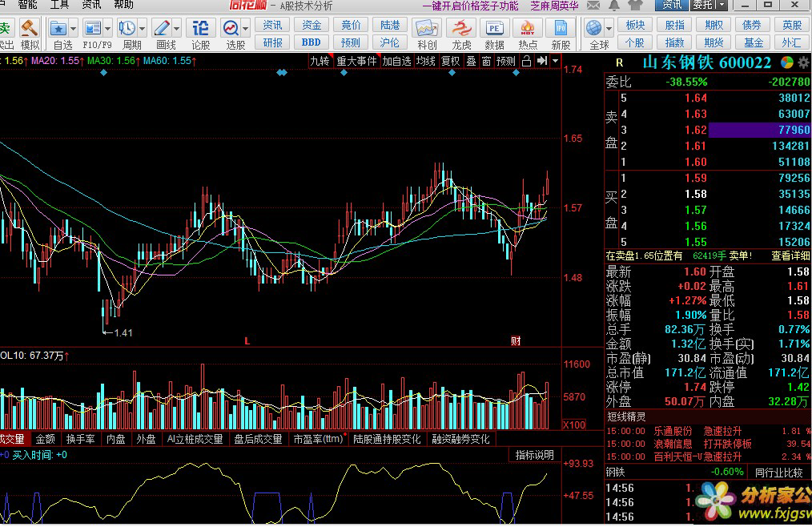Toggle the chart lock icon
Viewport: 812px width, 527px height.
526,61
